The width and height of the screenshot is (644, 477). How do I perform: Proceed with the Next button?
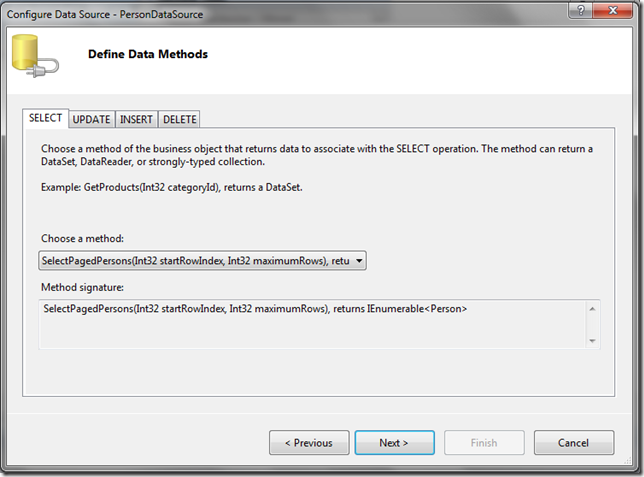tap(394, 442)
